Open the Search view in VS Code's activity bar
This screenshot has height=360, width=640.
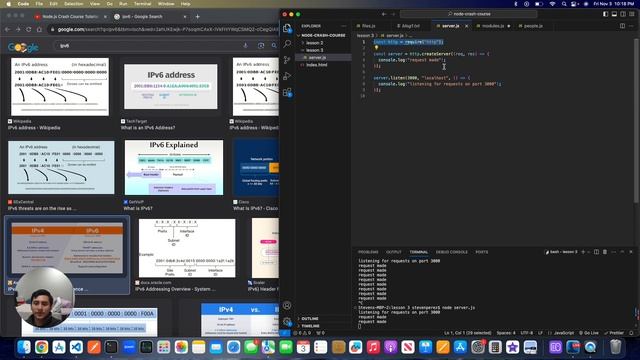coord(287,44)
